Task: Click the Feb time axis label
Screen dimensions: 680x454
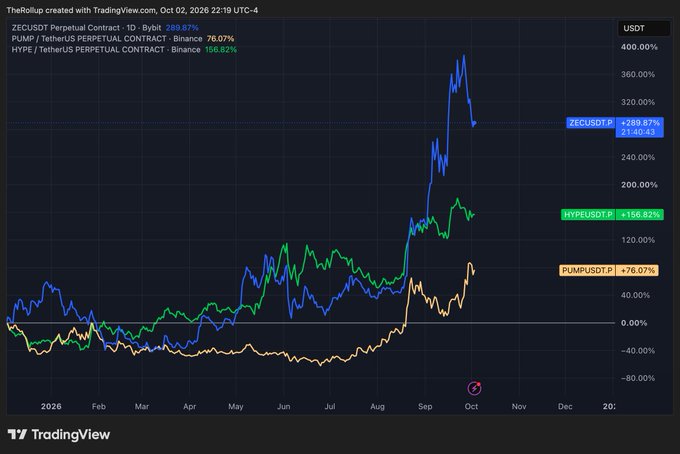Action: pyautogui.click(x=99, y=406)
